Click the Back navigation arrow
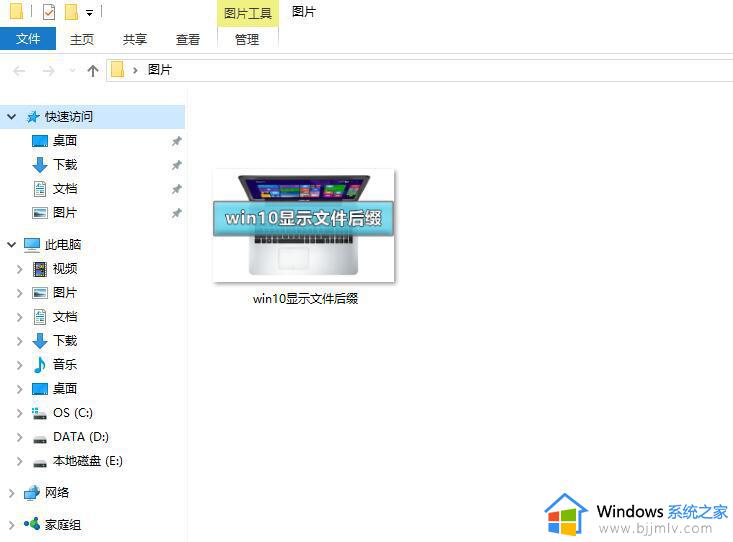This screenshot has width=733, height=542. point(19,71)
